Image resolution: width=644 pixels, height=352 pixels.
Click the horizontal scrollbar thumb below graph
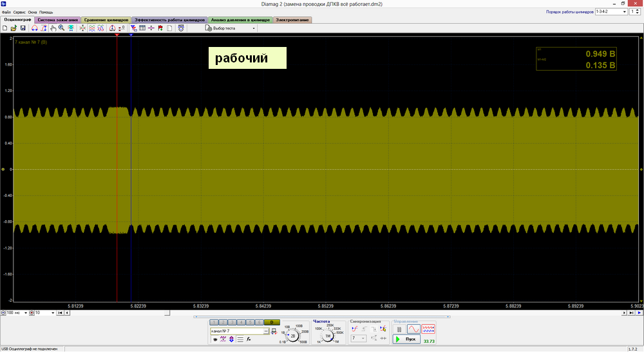pos(167,313)
